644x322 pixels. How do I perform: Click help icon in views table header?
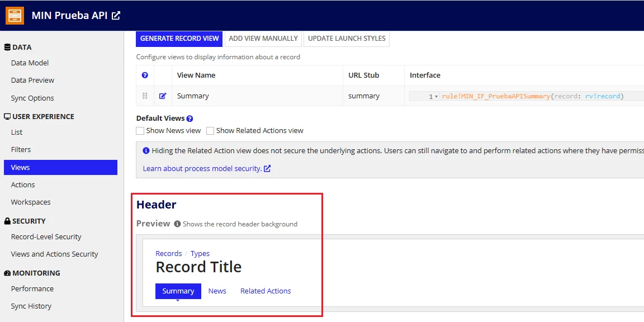click(x=145, y=75)
